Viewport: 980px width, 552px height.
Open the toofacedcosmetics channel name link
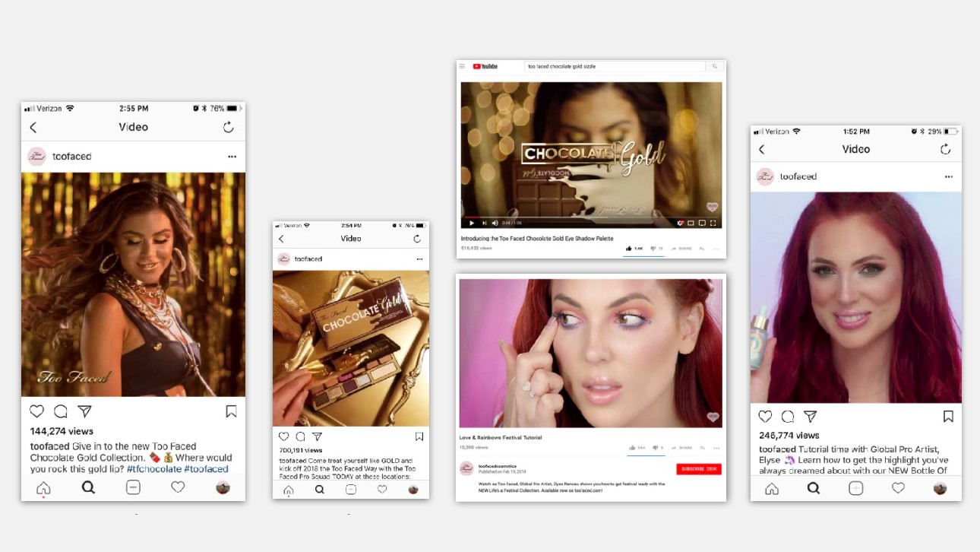coord(498,466)
